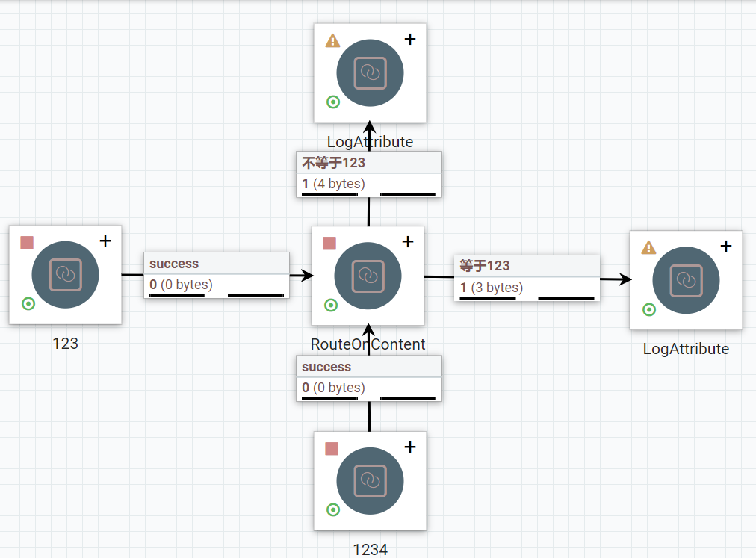Select the 123 processor's center circle icon
The height and width of the screenshot is (558, 756).
[65, 275]
